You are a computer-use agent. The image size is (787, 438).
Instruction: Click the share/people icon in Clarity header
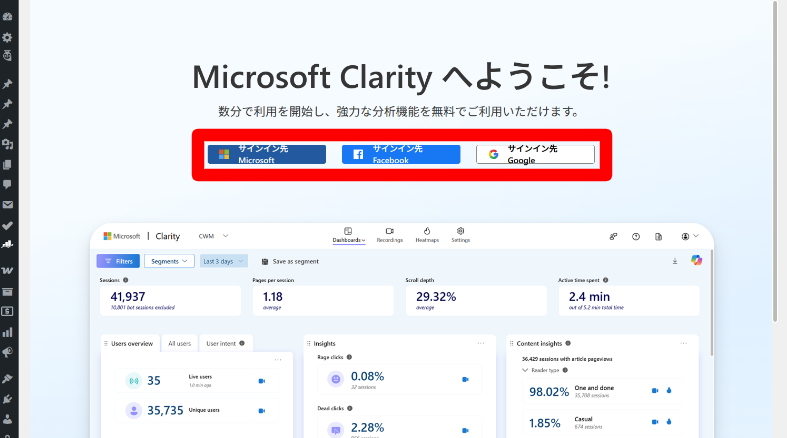click(613, 236)
